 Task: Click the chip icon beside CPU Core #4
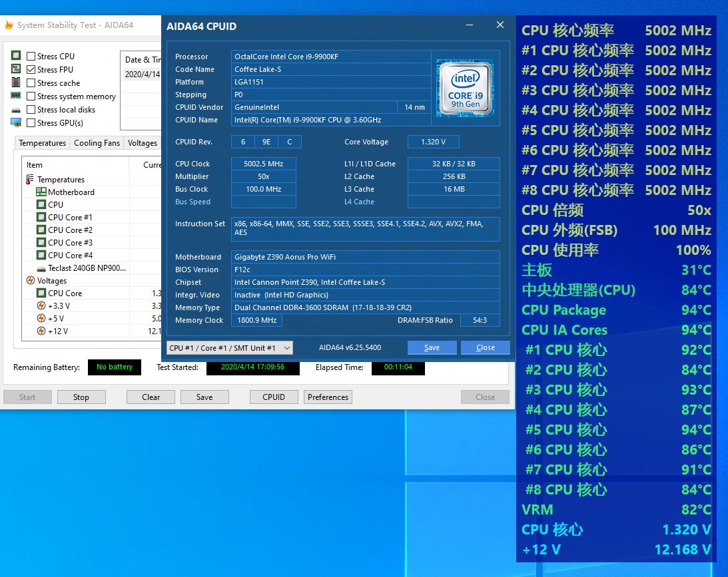(41, 255)
